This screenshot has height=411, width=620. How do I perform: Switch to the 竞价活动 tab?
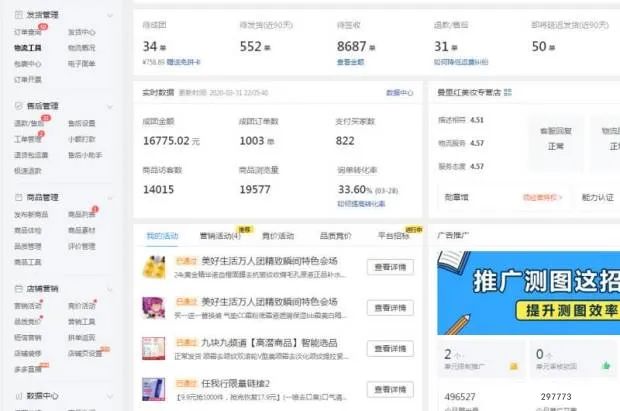point(278,236)
